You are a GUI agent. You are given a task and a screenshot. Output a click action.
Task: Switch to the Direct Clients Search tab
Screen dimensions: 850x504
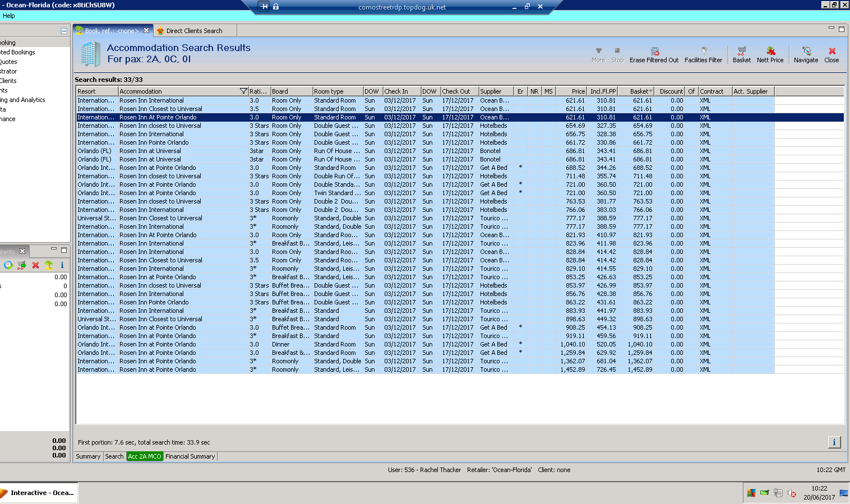pyautogui.click(x=194, y=31)
